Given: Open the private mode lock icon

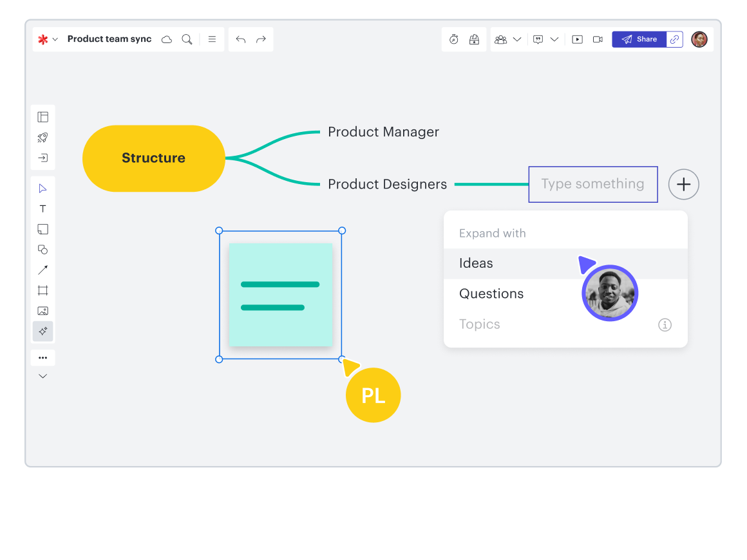Looking at the screenshot, I should click(475, 39).
